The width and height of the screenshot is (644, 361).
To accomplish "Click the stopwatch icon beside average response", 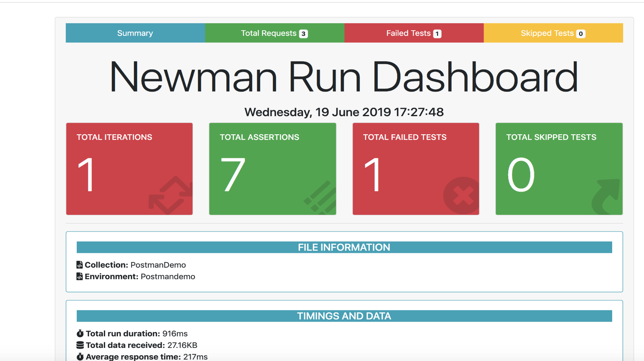I will tap(80, 357).
